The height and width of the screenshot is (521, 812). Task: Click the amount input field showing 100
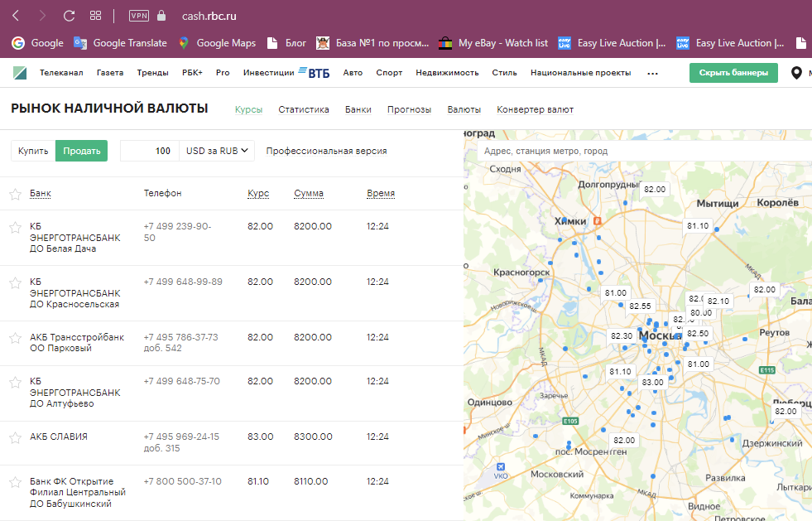pyautogui.click(x=149, y=151)
